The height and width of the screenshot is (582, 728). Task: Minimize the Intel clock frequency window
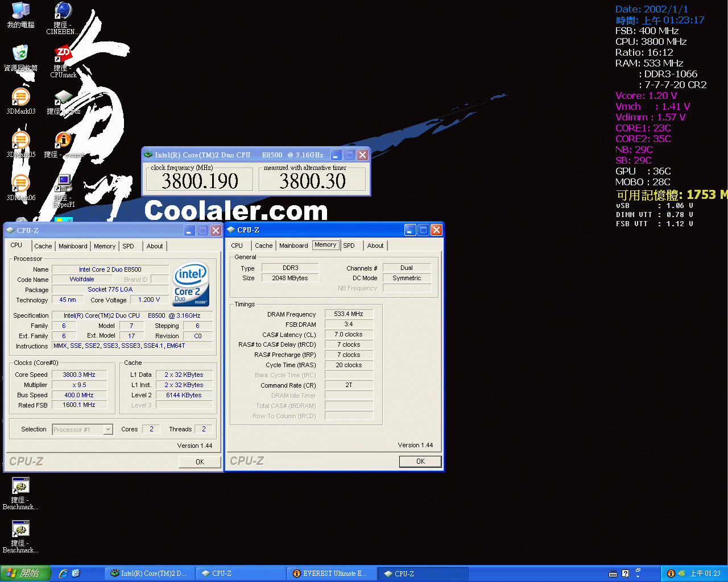[336, 155]
